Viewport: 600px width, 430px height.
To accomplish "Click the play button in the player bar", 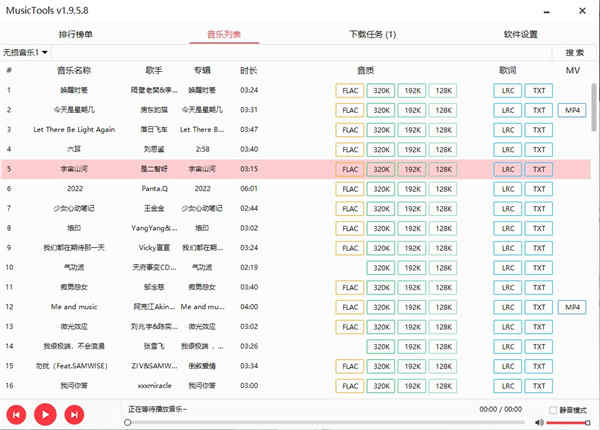I will [45, 414].
